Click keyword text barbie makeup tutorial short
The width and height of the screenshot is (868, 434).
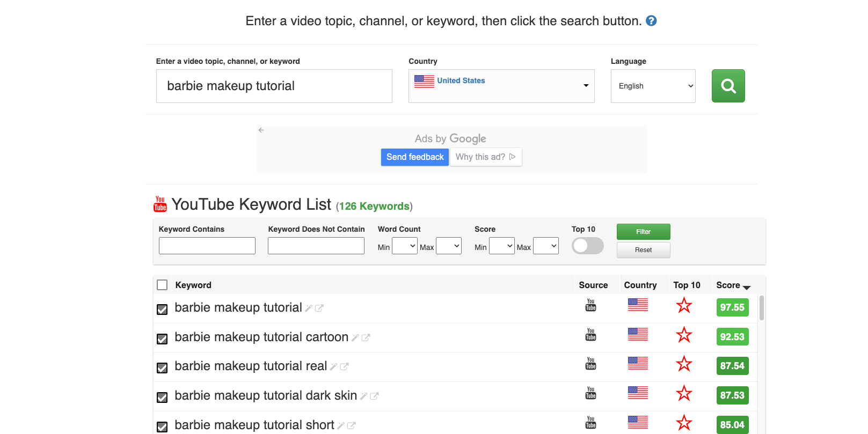254,425
